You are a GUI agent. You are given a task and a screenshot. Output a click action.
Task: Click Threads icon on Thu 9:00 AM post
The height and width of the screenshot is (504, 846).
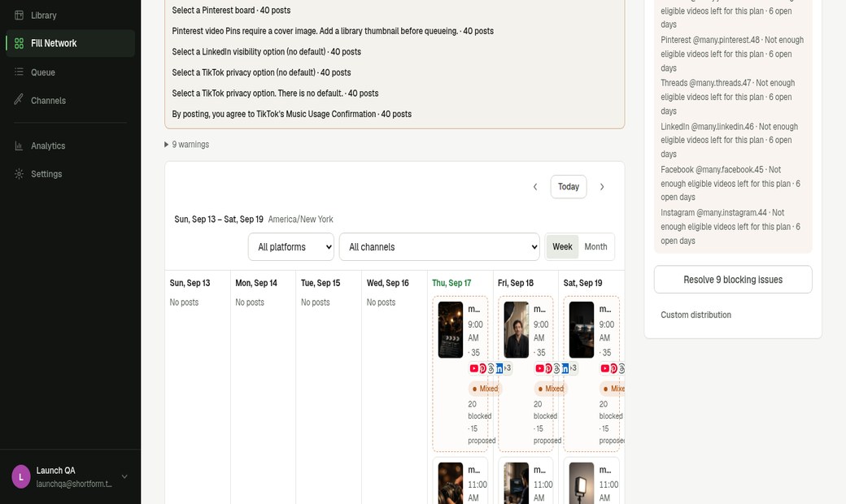click(491, 368)
